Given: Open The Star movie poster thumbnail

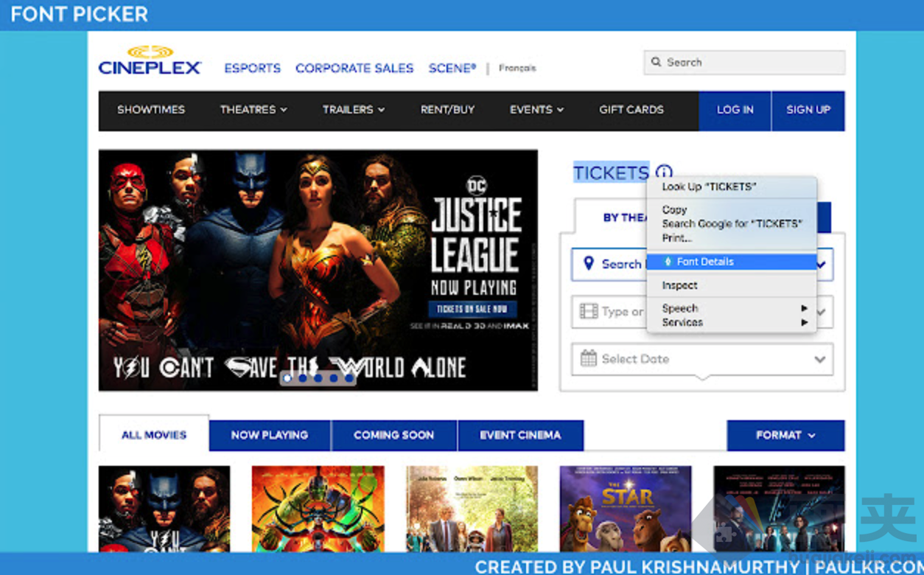Looking at the screenshot, I should [625, 509].
